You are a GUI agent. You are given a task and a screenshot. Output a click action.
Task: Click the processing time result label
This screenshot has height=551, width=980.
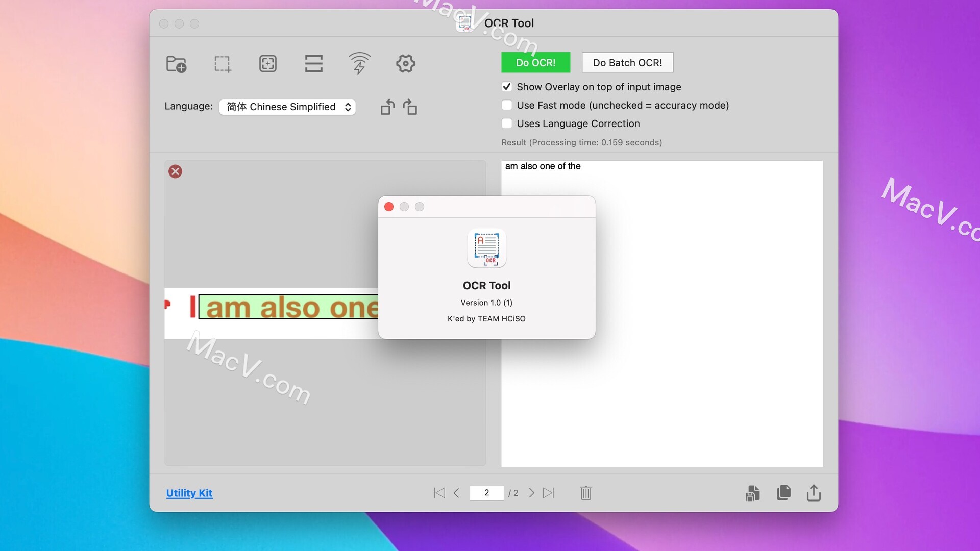[x=581, y=142]
